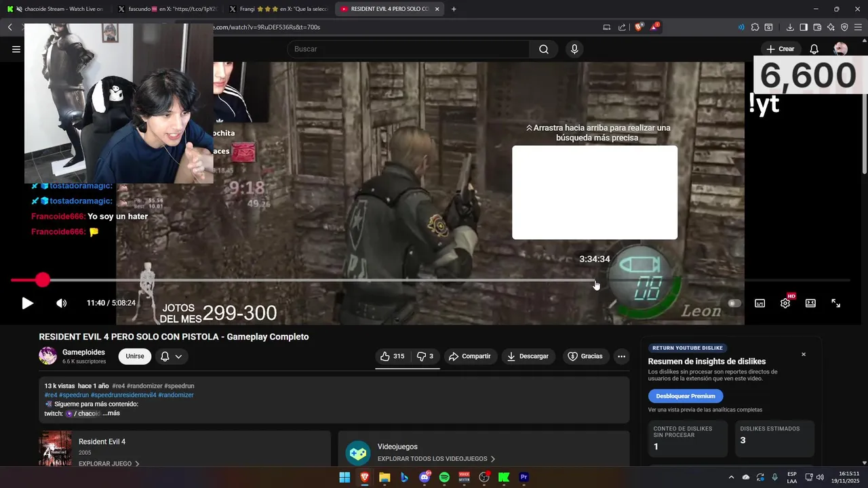
Task: Mute the video using the speaker icon
Action: click(x=61, y=303)
